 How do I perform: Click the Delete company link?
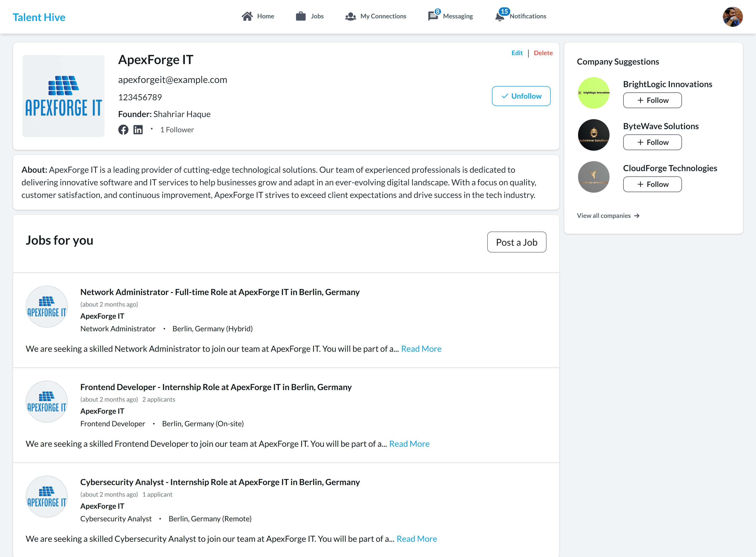click(543, 53)
